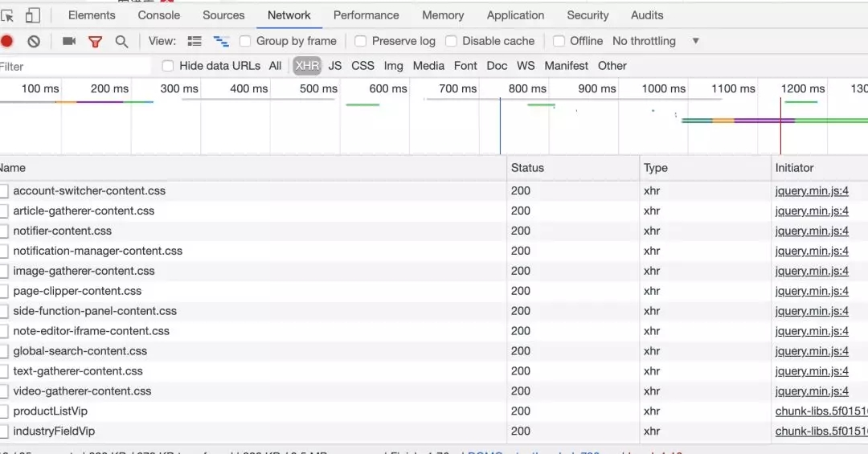Click the Filter text input
The image size is (868, 454).
click(75, 67)
